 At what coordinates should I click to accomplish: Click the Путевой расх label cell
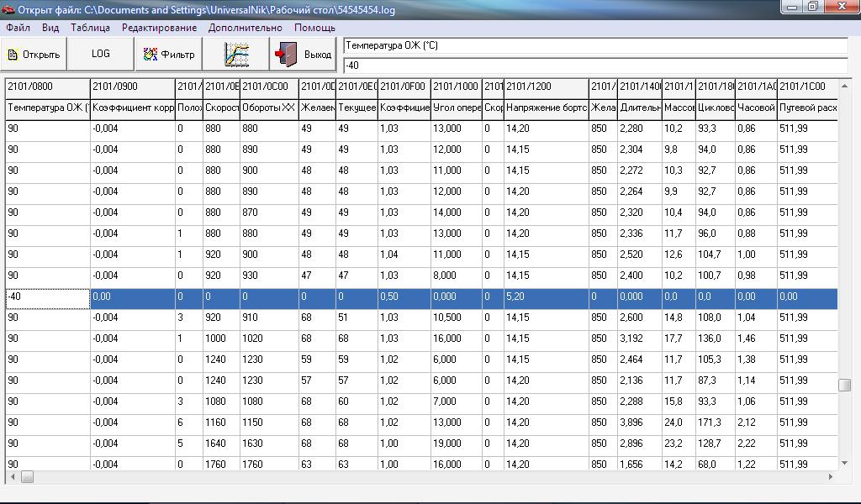(807, 108)
